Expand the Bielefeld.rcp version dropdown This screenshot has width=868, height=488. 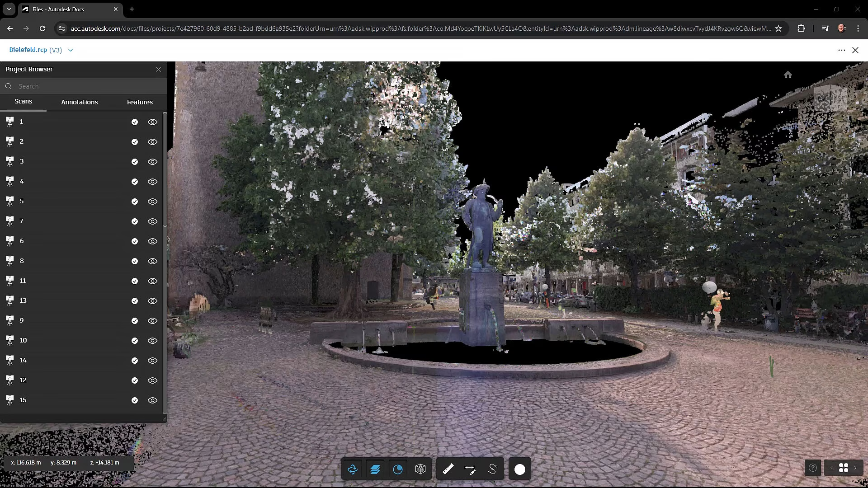click(x=71, y=50)
